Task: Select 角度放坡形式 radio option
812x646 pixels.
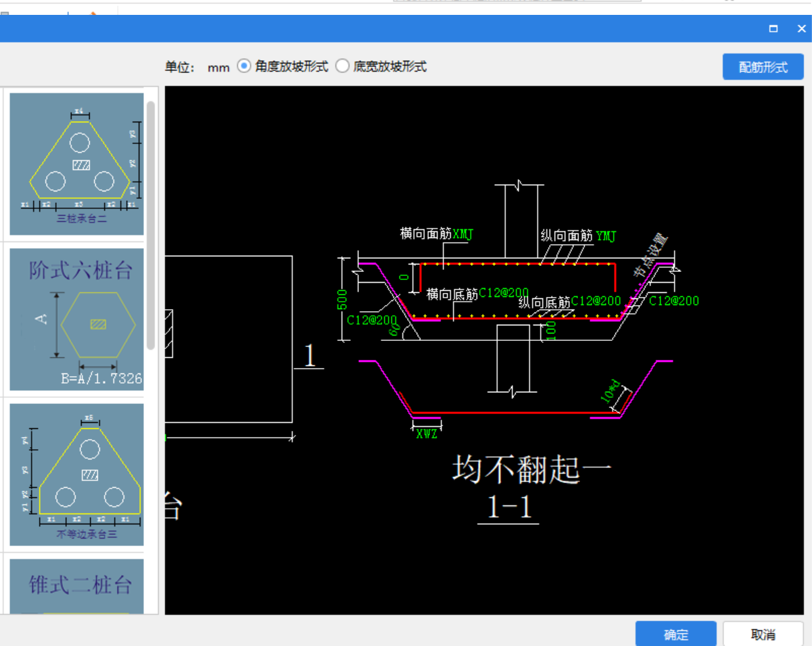Action: coord(283,66)
